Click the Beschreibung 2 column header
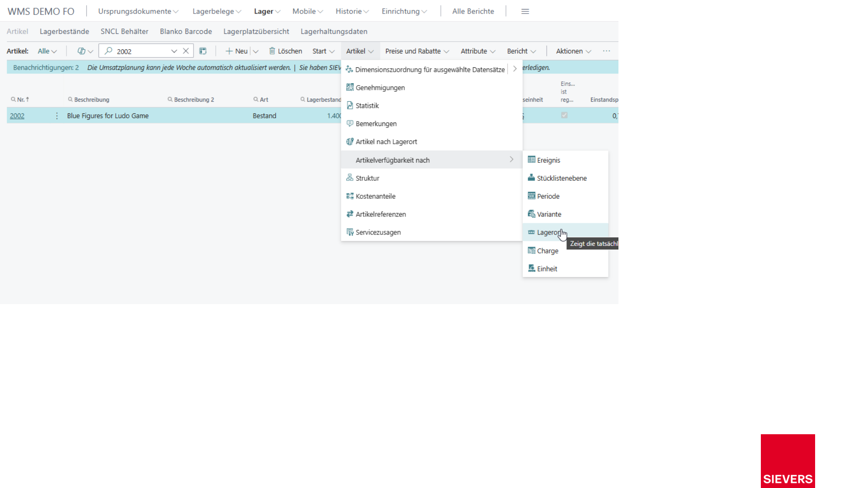Viewport: 868px width, 488px height. [191, 99]
